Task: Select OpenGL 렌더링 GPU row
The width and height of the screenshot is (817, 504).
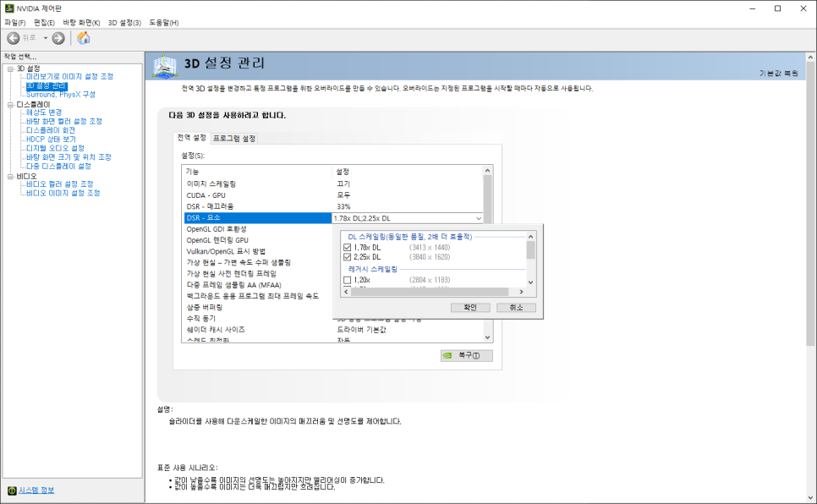Action: [258, 240]
